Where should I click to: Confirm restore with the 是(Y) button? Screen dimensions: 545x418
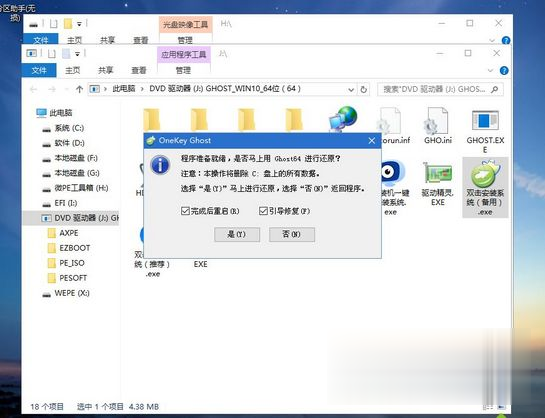tap(237, 235)
